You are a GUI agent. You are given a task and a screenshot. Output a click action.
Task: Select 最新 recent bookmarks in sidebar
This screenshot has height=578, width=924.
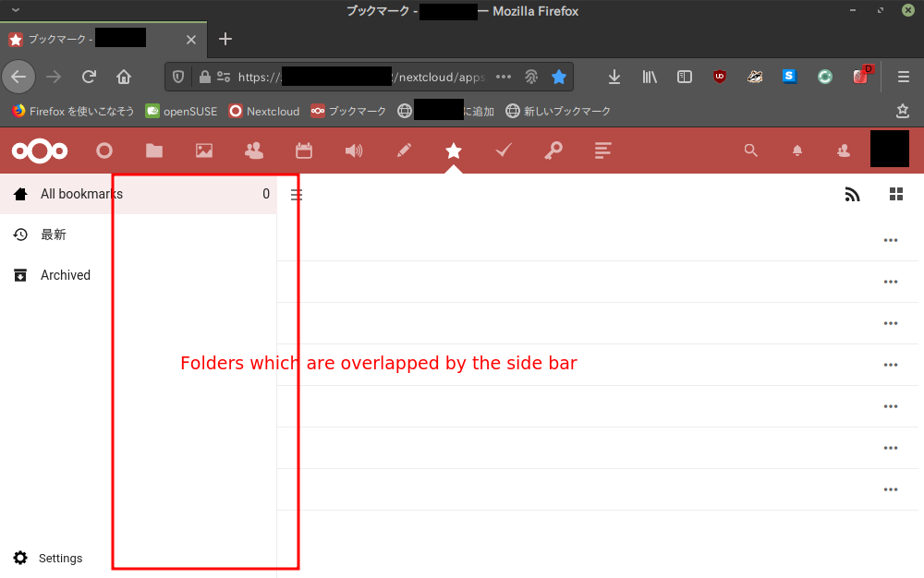tap(139, 235)
